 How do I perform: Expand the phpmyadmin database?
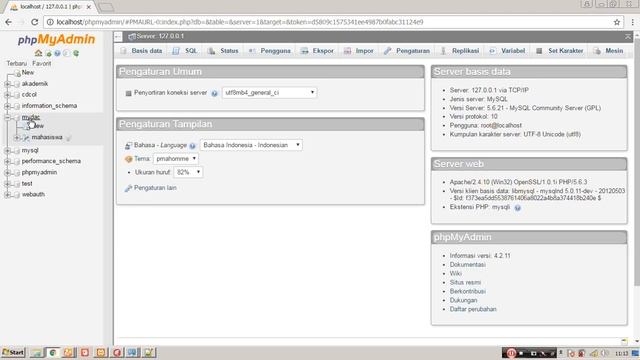tap(7, 173)
